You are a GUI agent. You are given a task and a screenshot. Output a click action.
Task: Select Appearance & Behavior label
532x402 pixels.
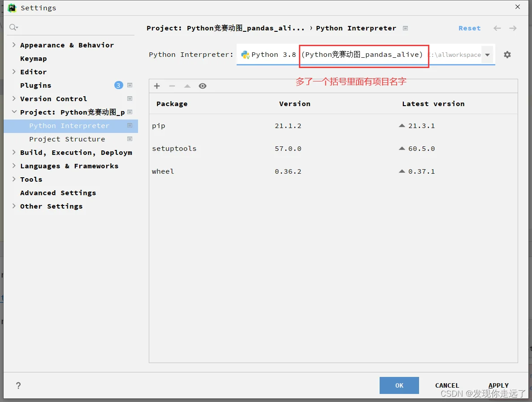point(67,45)
